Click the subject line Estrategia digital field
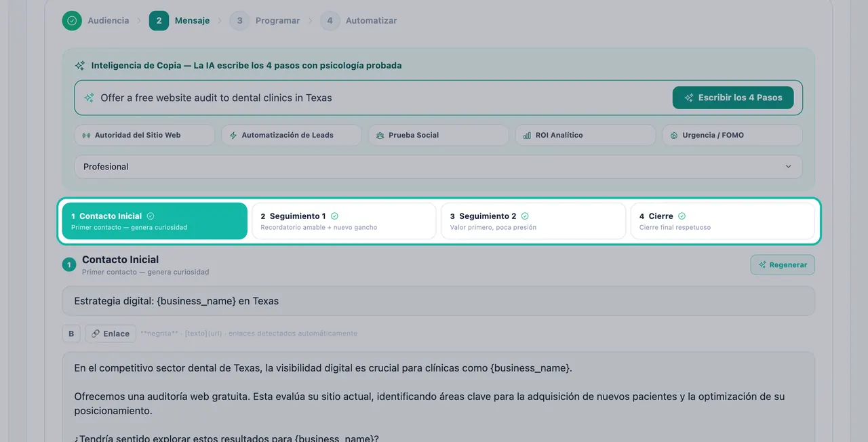Image resolution: width=868 pixels, height=442 pixels. [x=438, y=301]
